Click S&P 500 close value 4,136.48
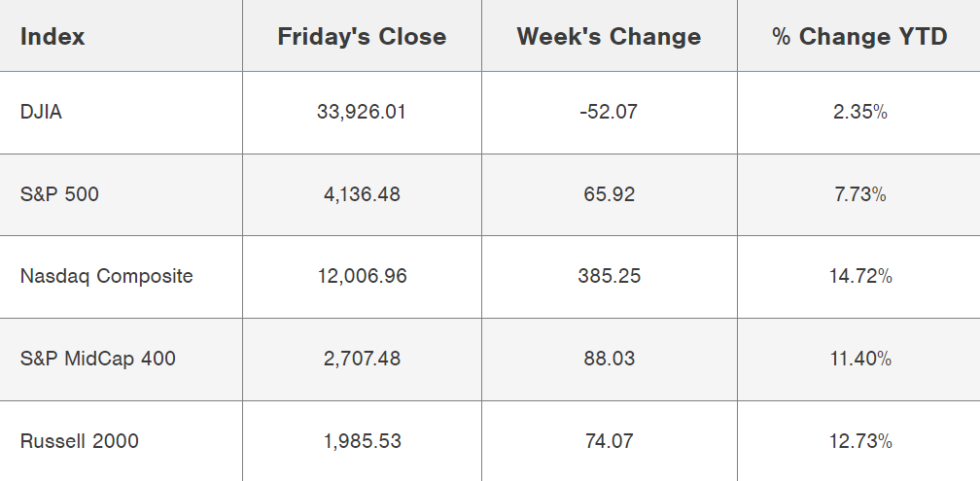The image size is (980, 481). 362,194
